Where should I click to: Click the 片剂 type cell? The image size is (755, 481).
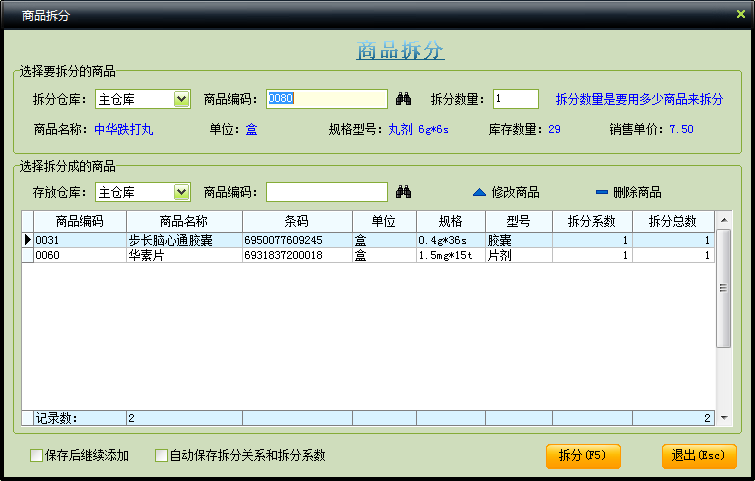[x=519, y=255]
